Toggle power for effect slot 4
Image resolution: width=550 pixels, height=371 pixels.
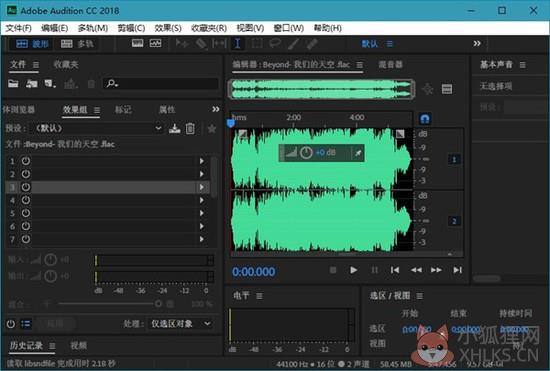coord(26,200)
